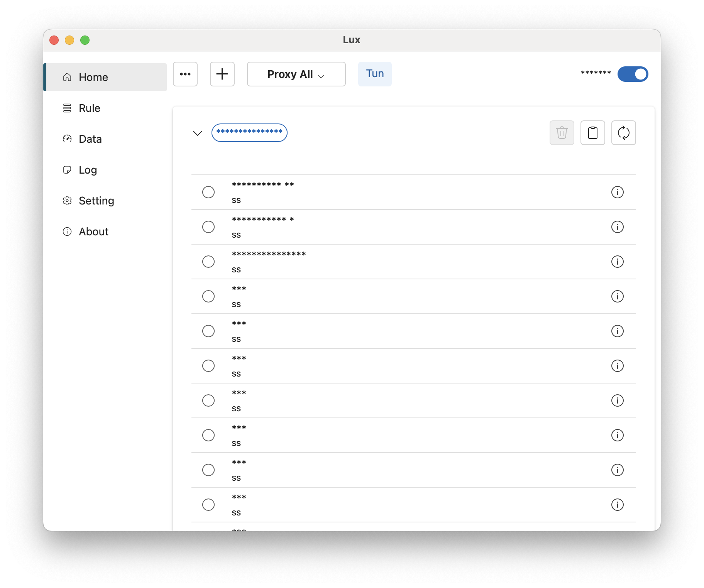This screenshot has width=704, height=588.
Task: Show info for the first server entry
Action: (x=618, y=192)
